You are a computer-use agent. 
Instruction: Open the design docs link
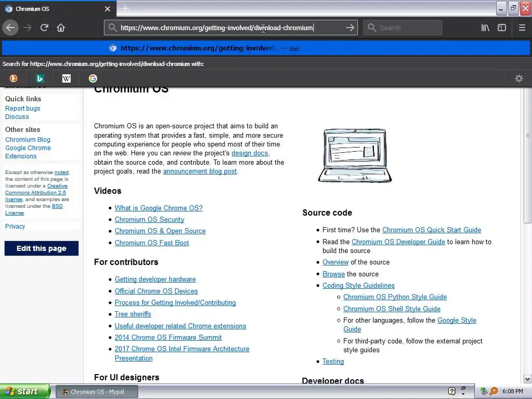click(x=250, y=153)
